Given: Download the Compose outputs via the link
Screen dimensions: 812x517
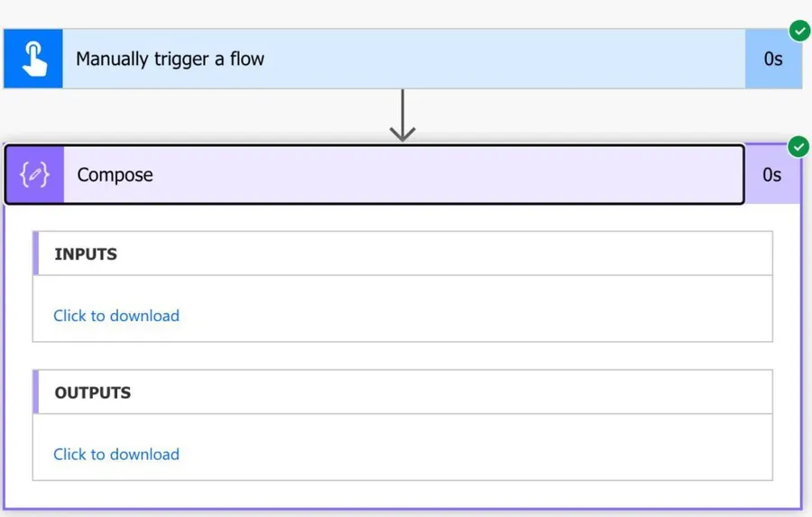Looking at the screenshot, I should pyautogui.click(x=116, y=454).
